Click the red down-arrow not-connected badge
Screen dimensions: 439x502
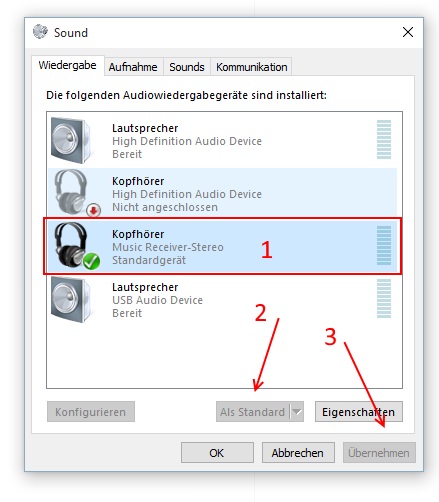[94, 210]
